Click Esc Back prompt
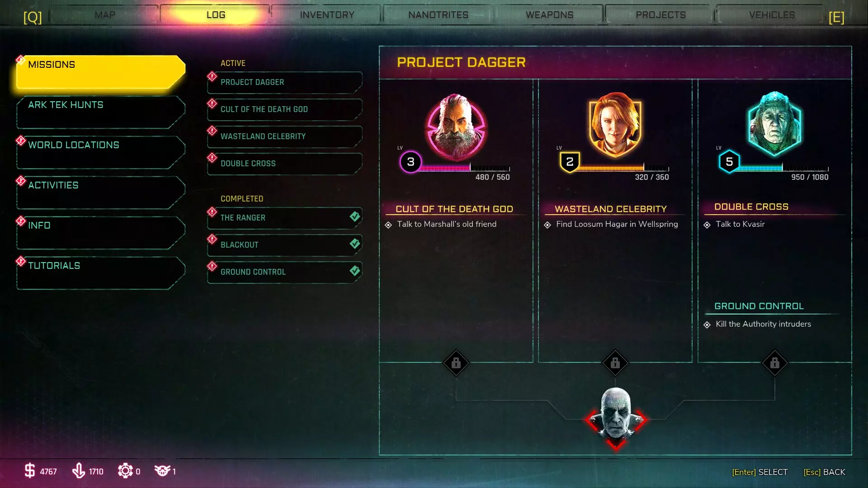Screen dimensions: 868x488 click(824, 472)
